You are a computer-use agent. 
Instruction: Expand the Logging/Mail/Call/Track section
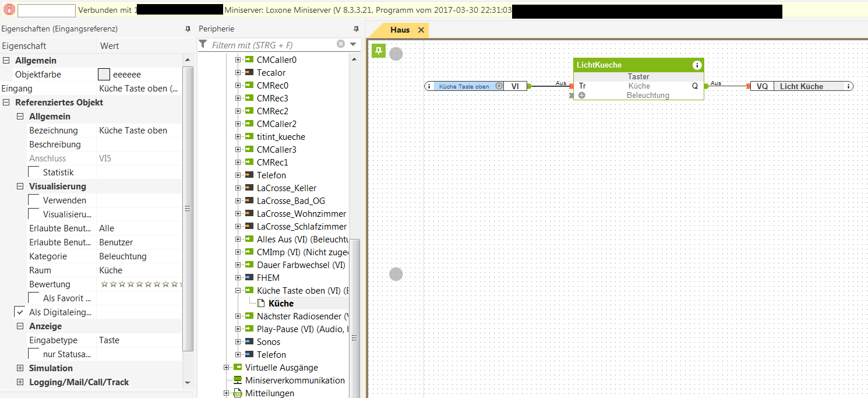click(x=20, y=382)
